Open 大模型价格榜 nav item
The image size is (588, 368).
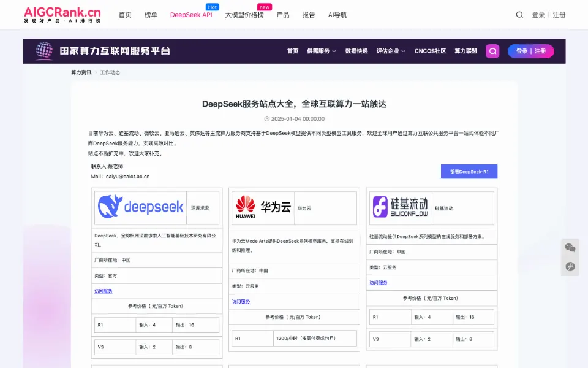[244, 15]
